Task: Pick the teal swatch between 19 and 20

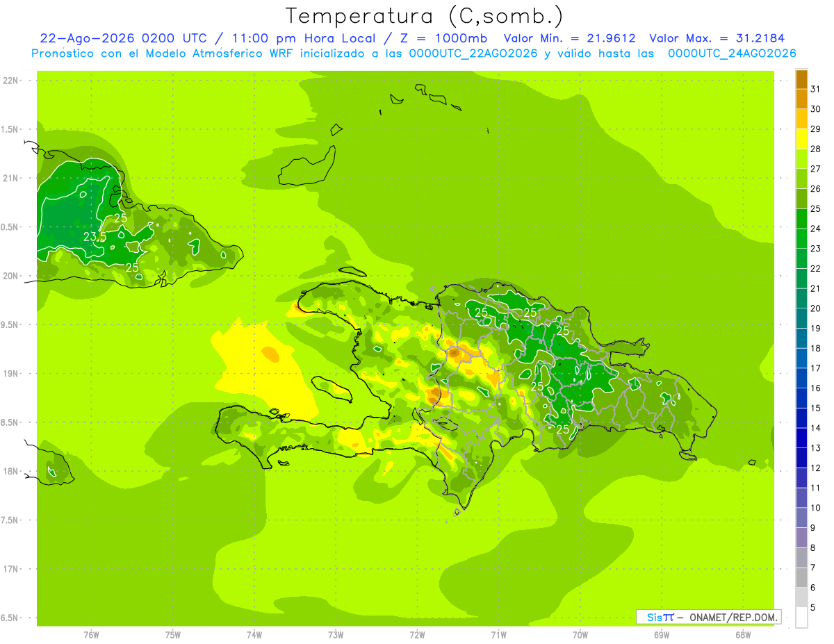Action: pyautogui.click(x=801, y=319)
